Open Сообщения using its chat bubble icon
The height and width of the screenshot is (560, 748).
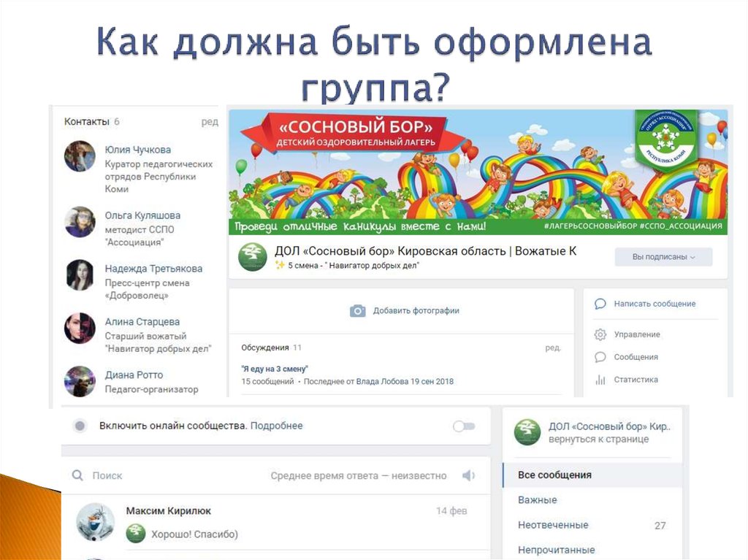pyautogui.click(x=599, y=357)
